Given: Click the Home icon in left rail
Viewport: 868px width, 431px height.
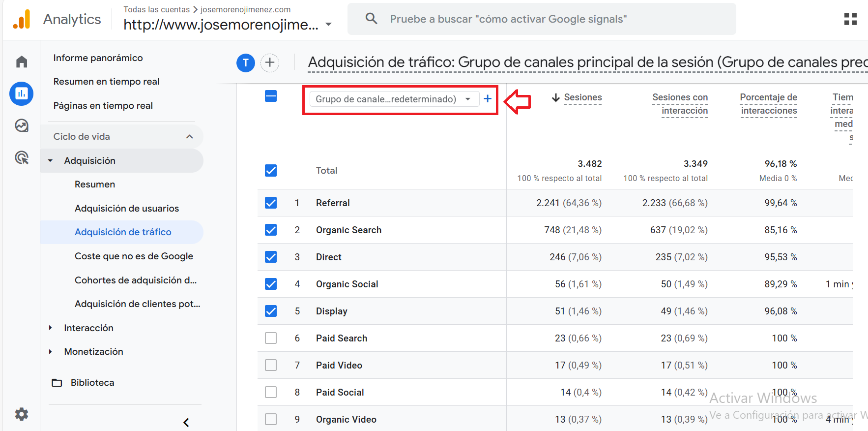Looking at the screenshot, I should pos(22,62).
